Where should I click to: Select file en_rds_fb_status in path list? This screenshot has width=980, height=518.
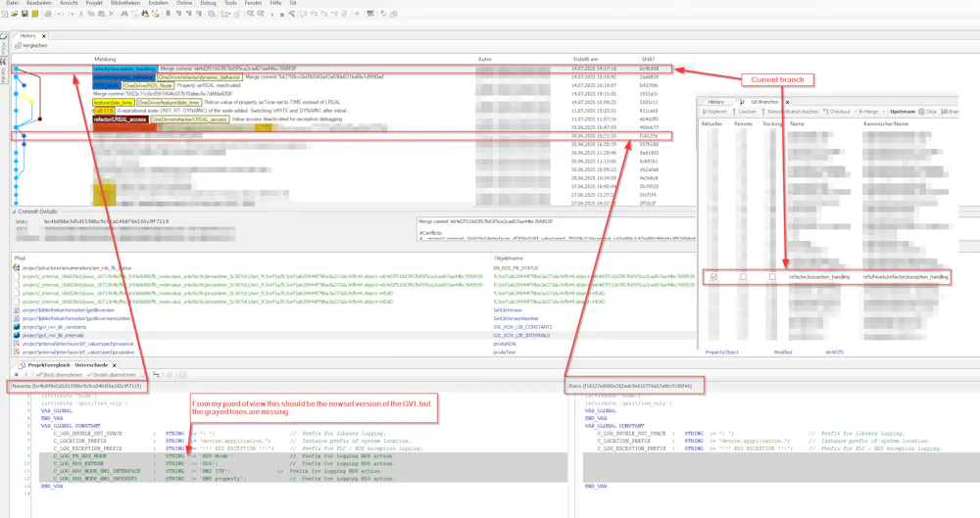[76, 268]
